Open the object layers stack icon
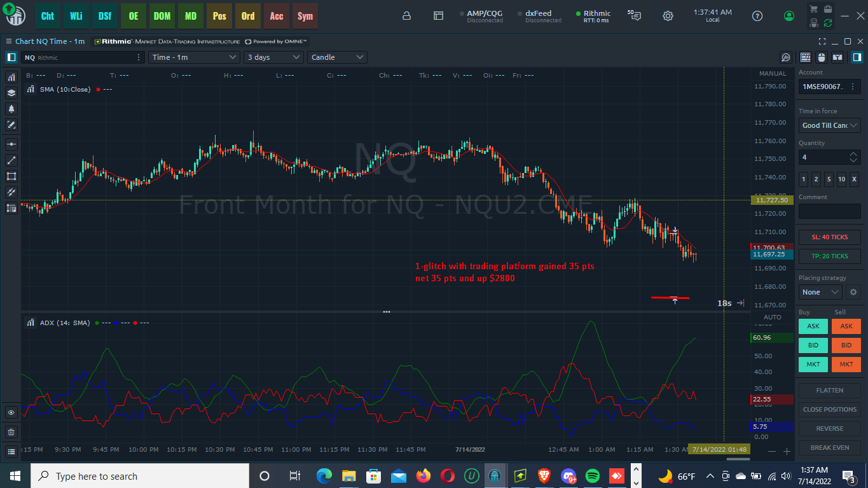Screen dimensions: 868x488 point(11,93)
